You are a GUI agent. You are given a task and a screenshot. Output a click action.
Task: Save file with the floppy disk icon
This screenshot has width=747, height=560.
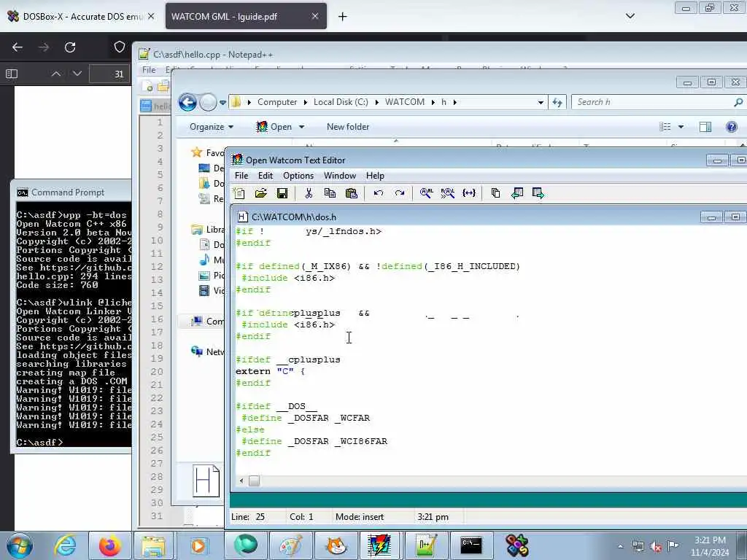[282, 192]
